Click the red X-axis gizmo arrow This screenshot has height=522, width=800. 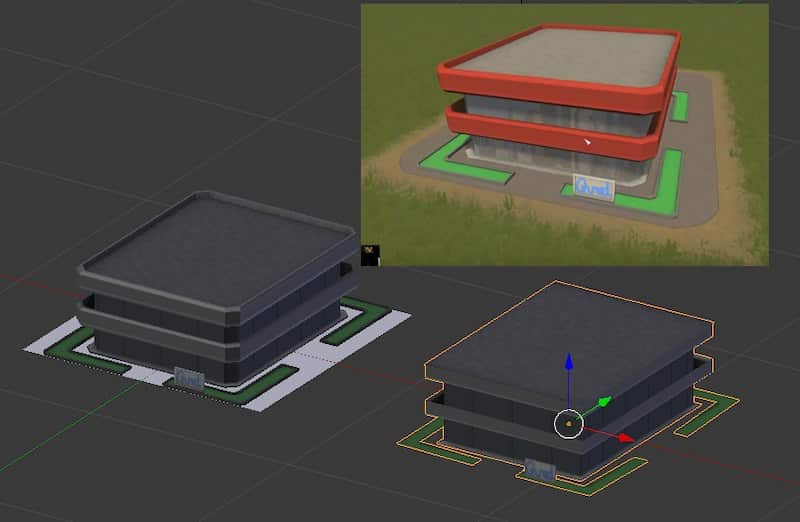[625, 437]
